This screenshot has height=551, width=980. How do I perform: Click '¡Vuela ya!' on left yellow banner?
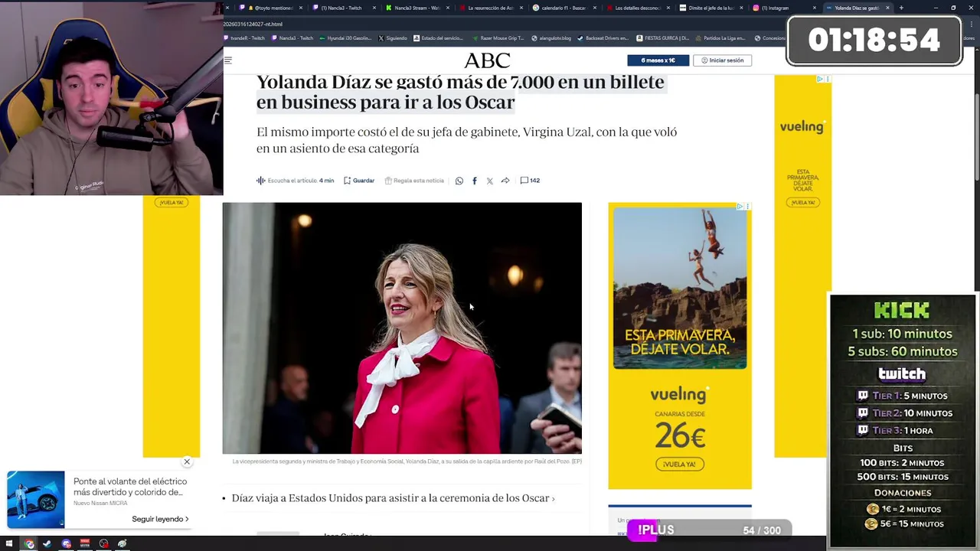171,203
